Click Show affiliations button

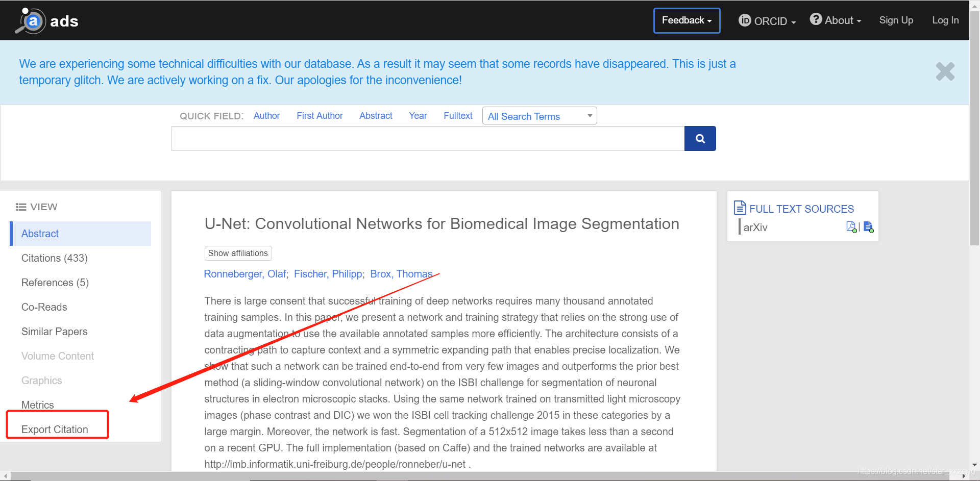point(238,253)
